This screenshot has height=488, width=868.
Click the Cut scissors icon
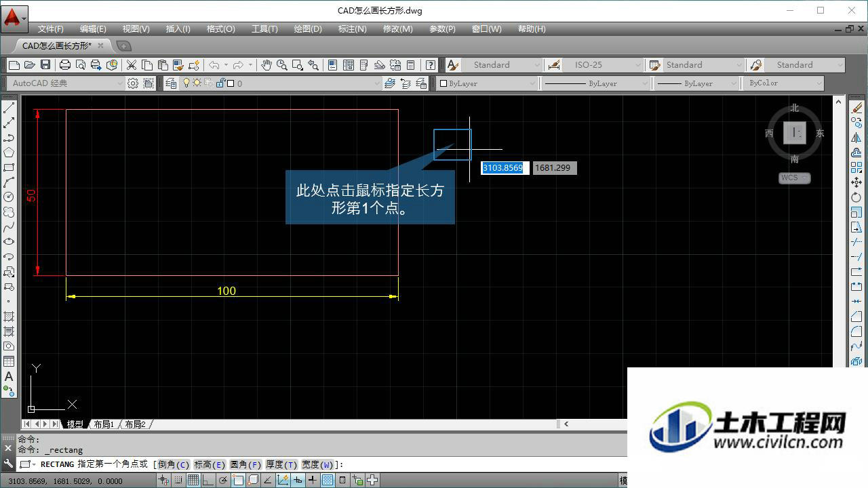point(132,65)
